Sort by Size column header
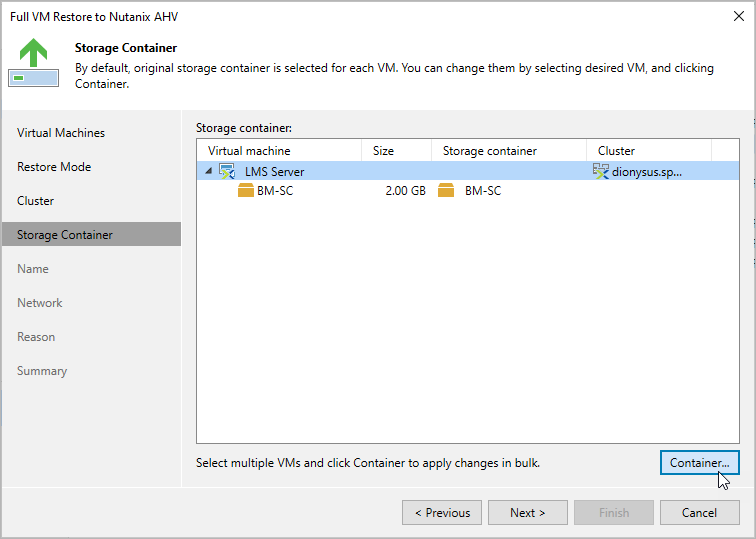 384,151
